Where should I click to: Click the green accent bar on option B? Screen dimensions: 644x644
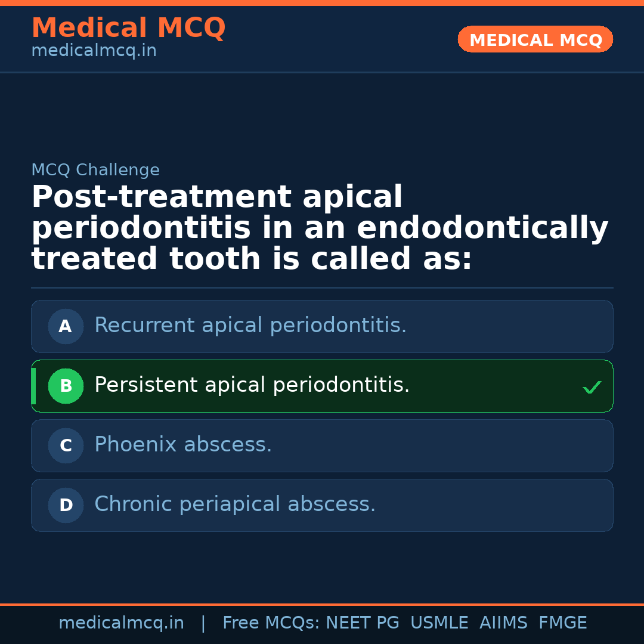coord(33,386)
